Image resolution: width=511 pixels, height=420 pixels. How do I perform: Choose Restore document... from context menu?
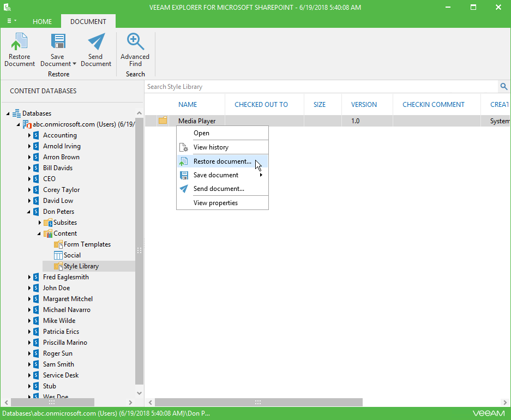pos(223,161)
